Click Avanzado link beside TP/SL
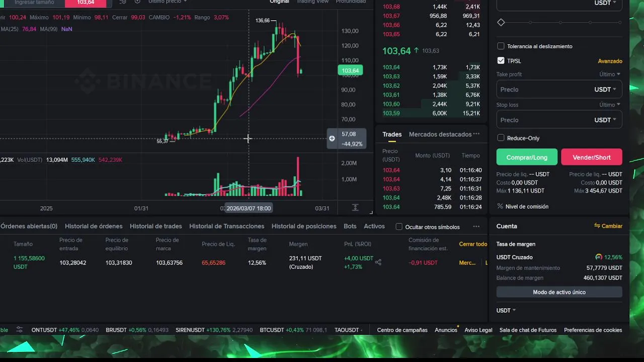 click(x=610, y=61)
